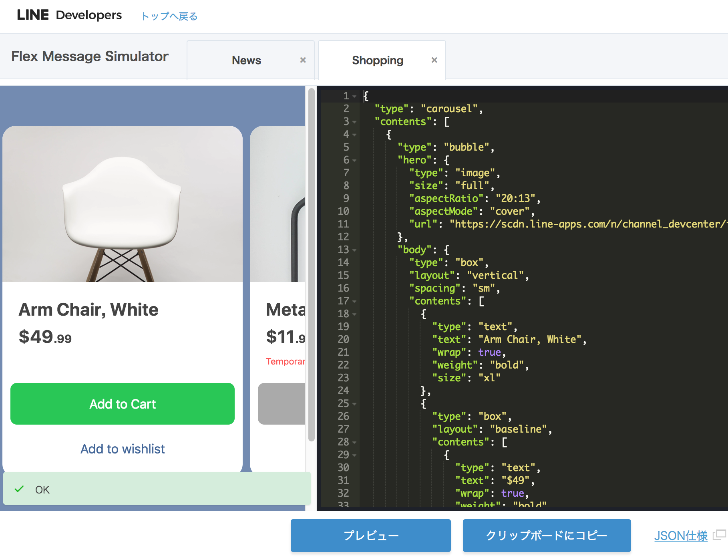This screenshot has height=560, width=728.
Task: Collapse the body block at line 13
Action: pyautogui.click(x=354, y=250)
